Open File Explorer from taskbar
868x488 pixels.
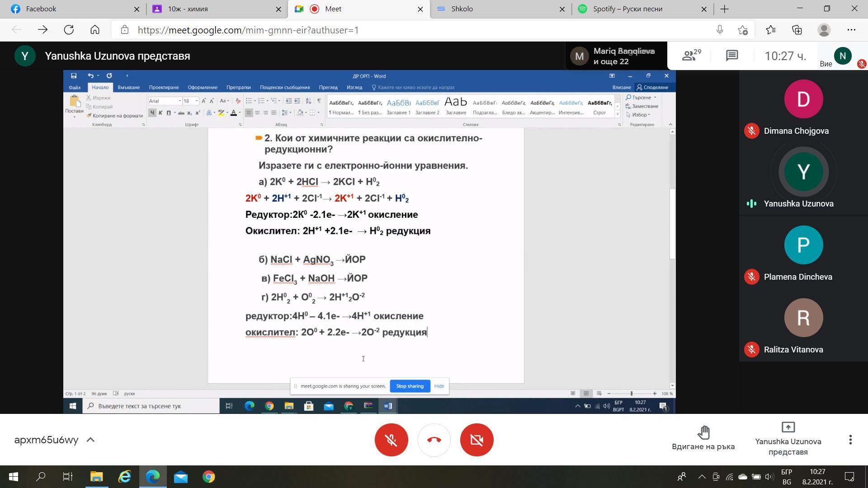[96, 477]
